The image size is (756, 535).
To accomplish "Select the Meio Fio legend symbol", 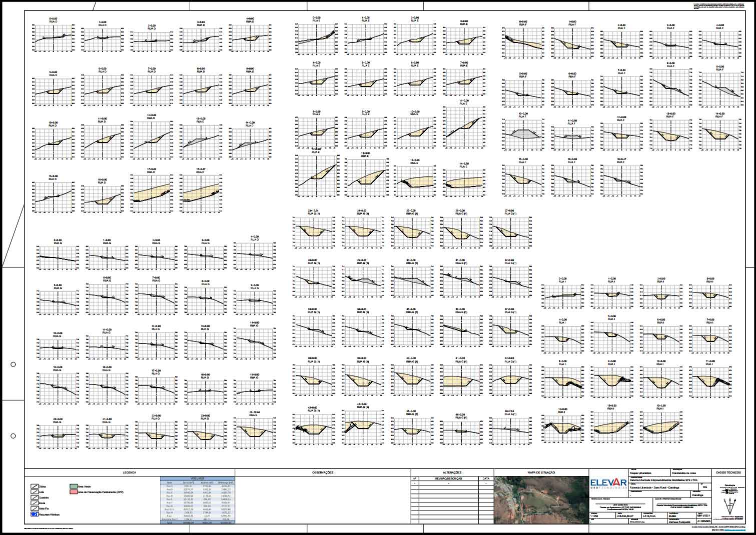I will coord(34,509).
